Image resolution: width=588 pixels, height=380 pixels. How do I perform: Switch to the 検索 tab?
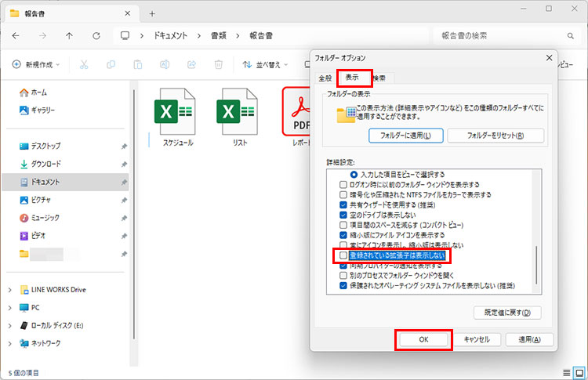(379, 78)
